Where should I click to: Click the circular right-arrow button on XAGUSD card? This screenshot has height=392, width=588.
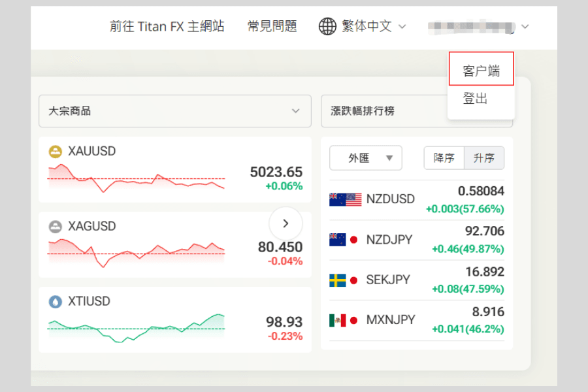(286, 223)
